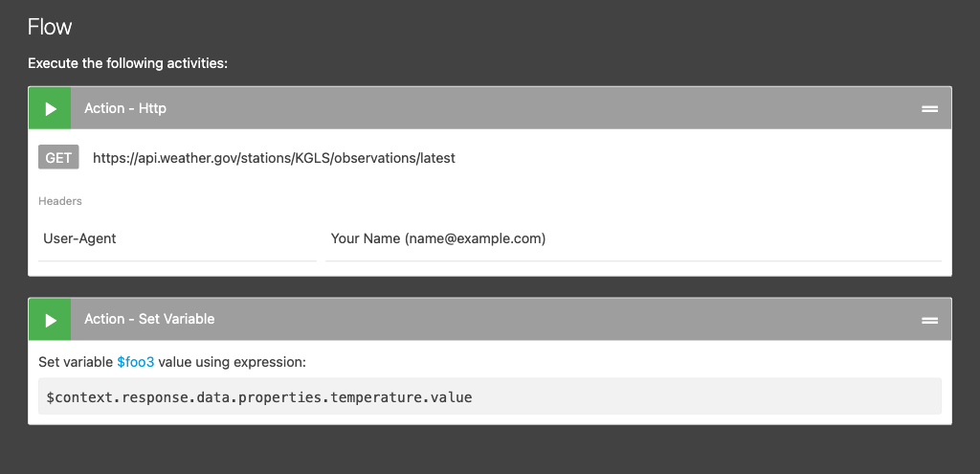The image size is (980, 474).
Task: Collapse the Action - Set Variable panel
Action: pos(928,320)
